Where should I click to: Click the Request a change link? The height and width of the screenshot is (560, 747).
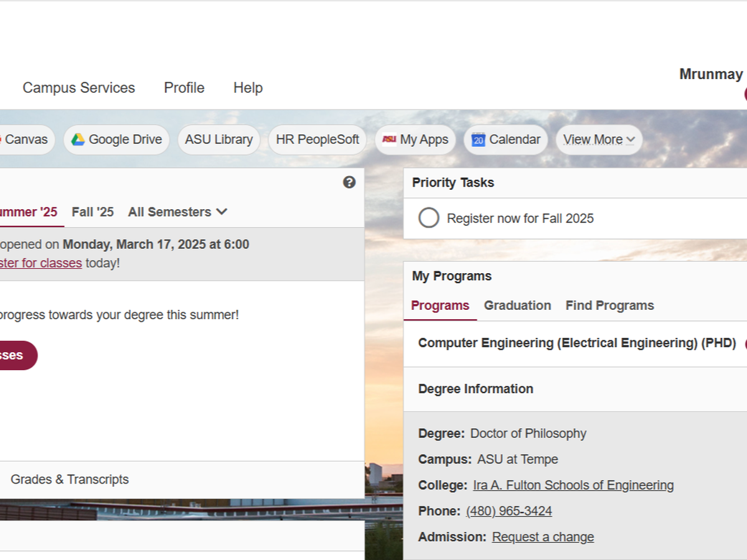(543, 537)
